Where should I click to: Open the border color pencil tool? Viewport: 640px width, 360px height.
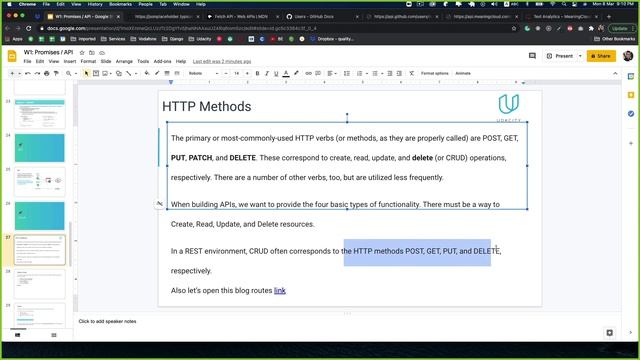(157, 73)
